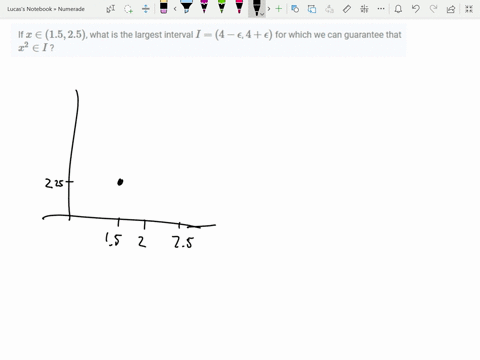Click the ink to shape icon
Image resolution: width=480 pixels, height=360 pixels.
coord(312,9)
